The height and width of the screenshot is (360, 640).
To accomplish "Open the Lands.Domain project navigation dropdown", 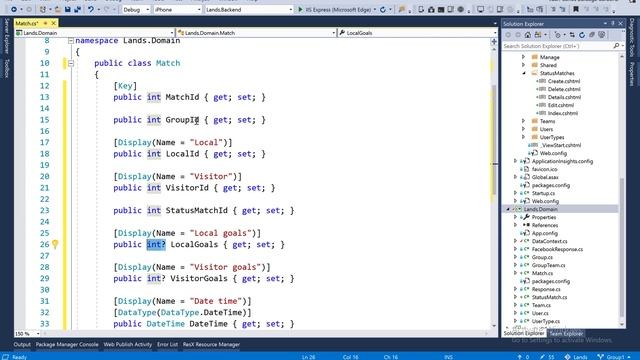I will point(95,33).
